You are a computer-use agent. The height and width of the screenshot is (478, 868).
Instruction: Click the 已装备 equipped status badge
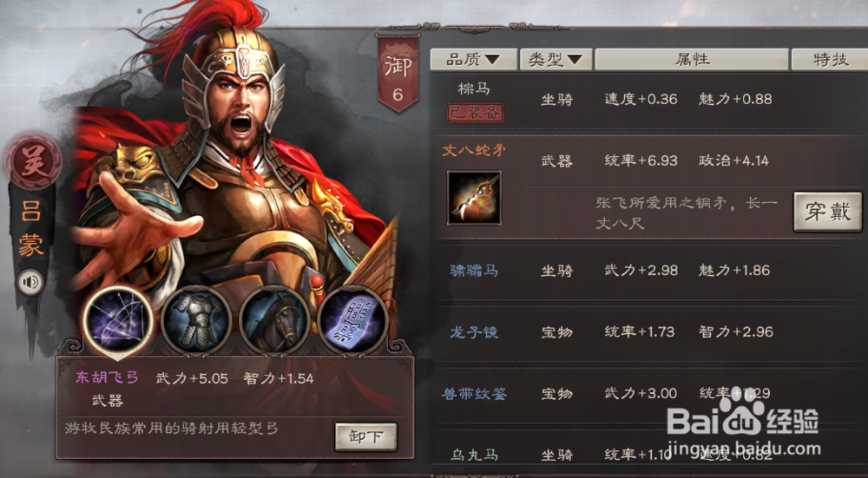tap(475, 114)
